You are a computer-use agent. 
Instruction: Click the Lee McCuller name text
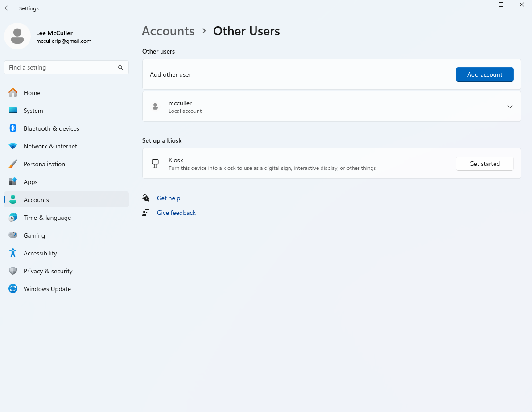54,33
